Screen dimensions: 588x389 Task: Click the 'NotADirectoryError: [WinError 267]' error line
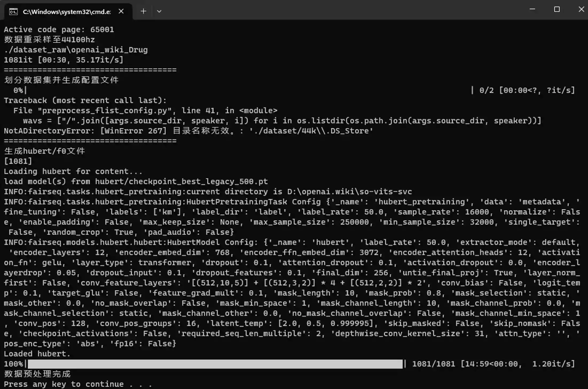tap(188, 131)
